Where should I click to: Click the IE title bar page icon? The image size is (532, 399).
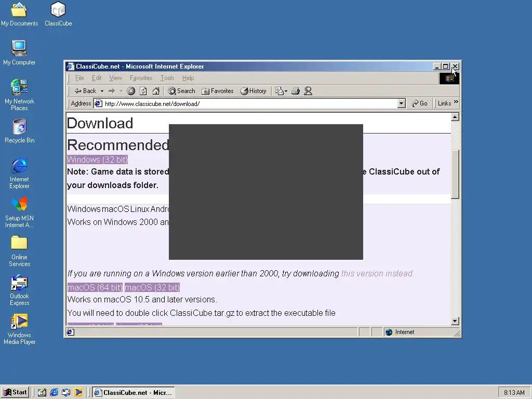70,66
